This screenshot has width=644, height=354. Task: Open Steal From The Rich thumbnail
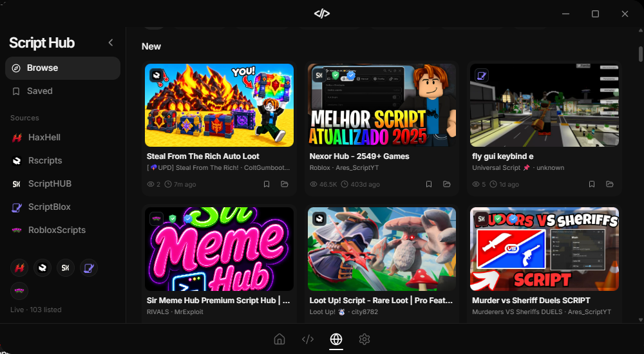(x=220, y=105)
